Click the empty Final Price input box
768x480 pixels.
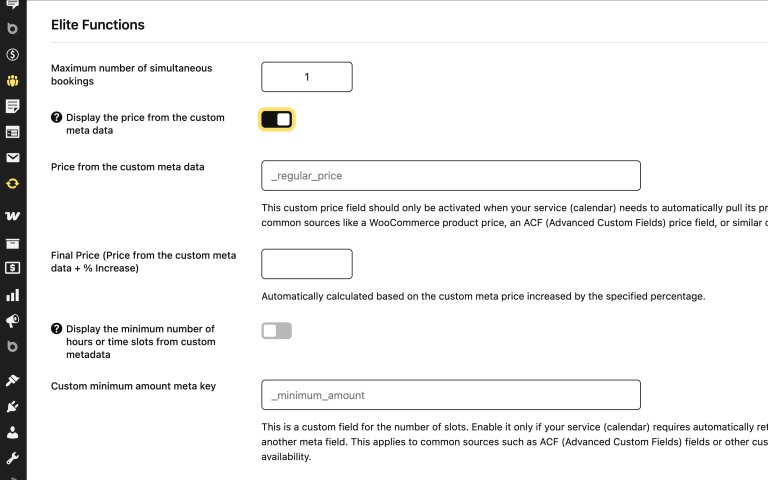tap(307, 264)
